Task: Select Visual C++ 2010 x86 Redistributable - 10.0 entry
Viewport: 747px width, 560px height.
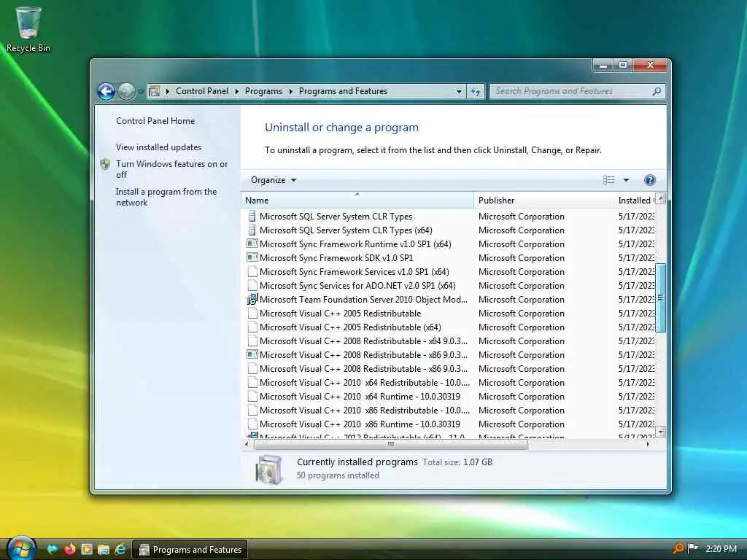Action: 449,410
